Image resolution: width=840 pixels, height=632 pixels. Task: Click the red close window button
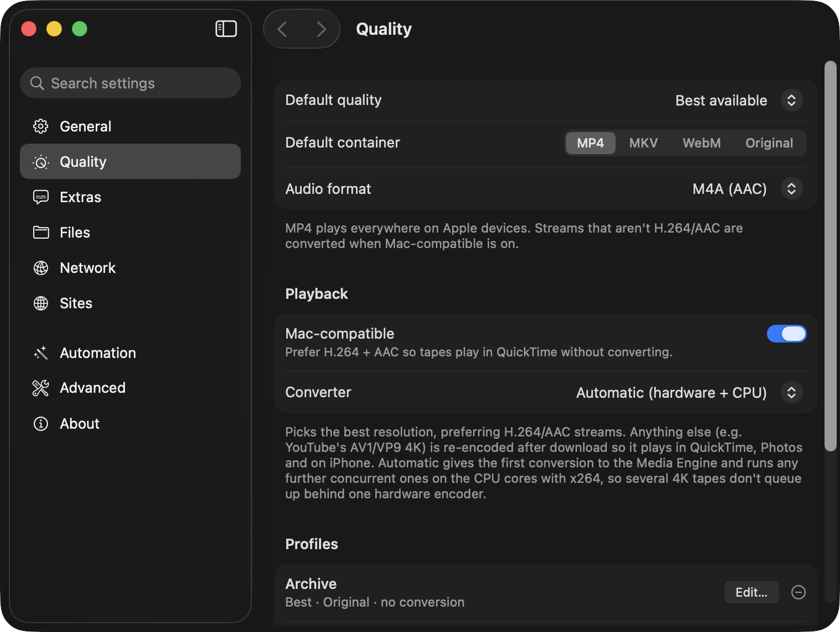(x=29, y=29)
